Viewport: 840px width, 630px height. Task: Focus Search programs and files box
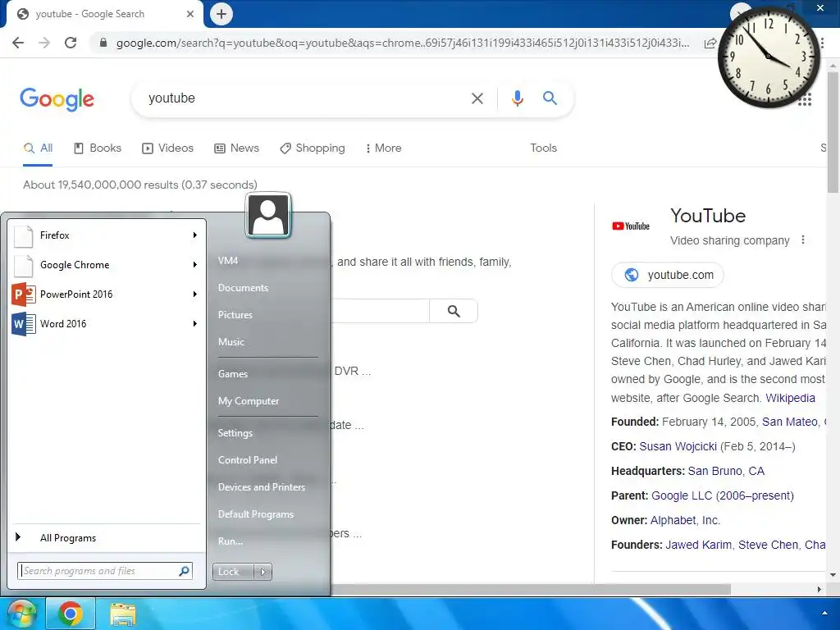tap(104, 571)
